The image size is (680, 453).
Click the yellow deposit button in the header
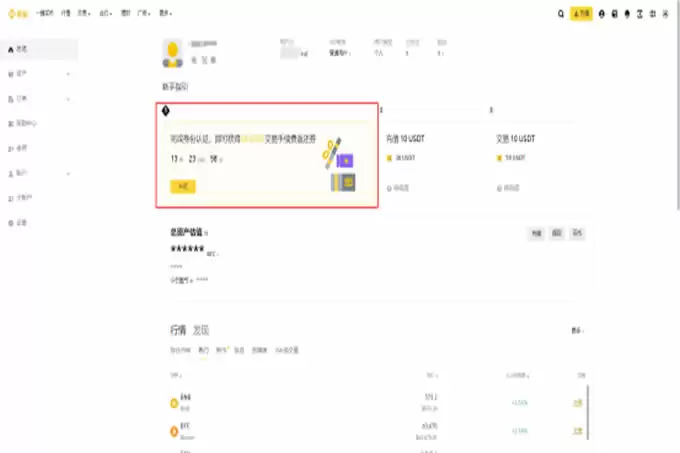pos(581,14)
